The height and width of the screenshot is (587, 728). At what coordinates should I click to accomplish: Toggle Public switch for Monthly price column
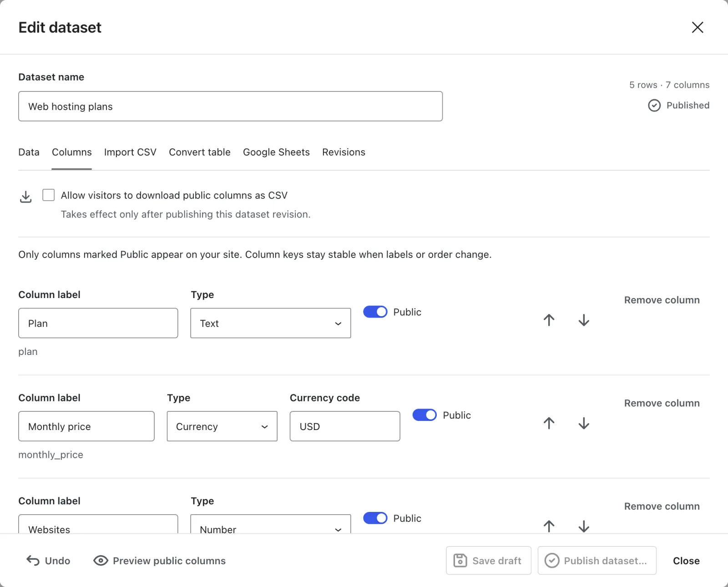425,415
